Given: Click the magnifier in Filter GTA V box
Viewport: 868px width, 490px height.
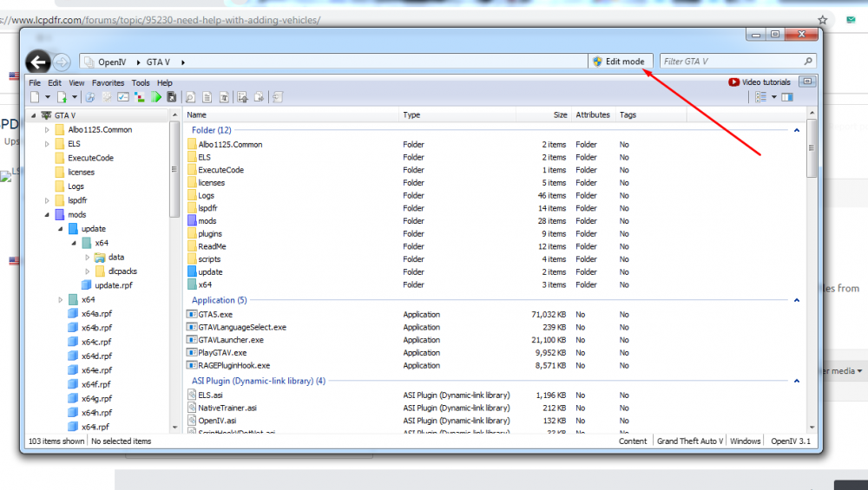Looking at the screenshot, I should pyautogui.click(x=808, y=61).
